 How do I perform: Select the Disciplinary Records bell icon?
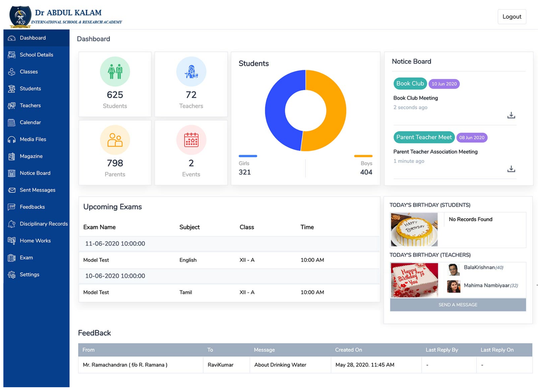(11, 224)
